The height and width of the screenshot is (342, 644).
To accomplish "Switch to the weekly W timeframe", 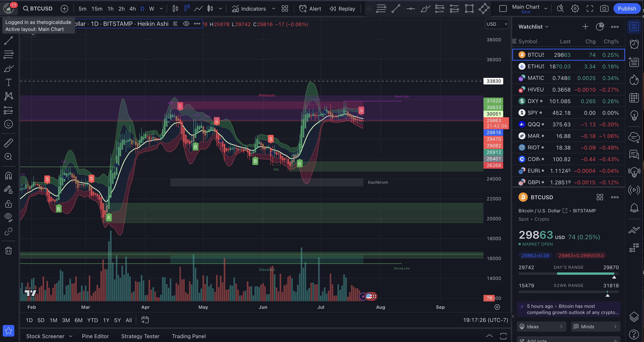I will [x=151, y=9].
